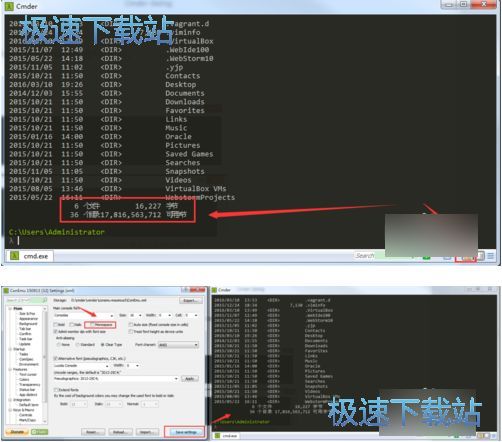Open Update settings page
The height and width of the screenshot is (442, 502).
click(x=25, y=344)
